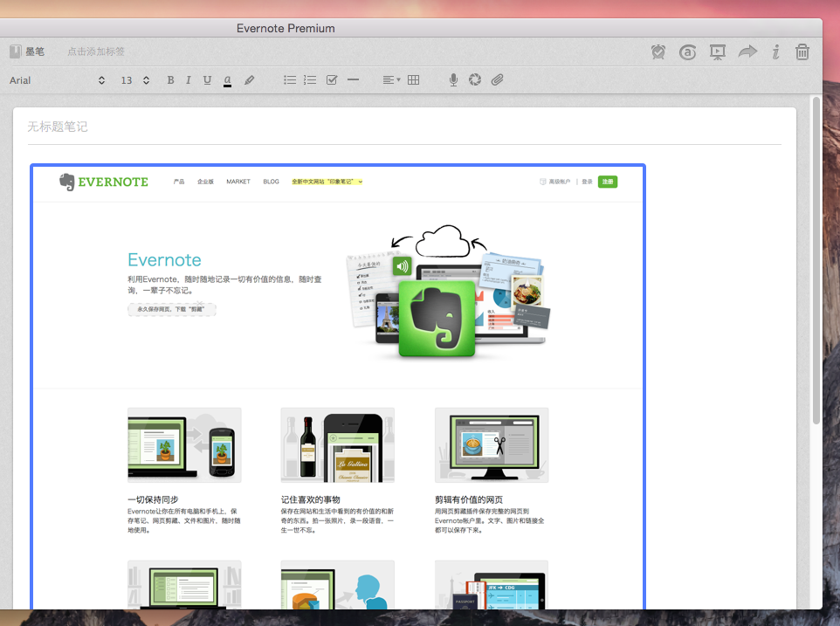This screenshot has width=840, height=626.
Task: Set a reminder with the alarm clock icon
Action: click(658, 52)
